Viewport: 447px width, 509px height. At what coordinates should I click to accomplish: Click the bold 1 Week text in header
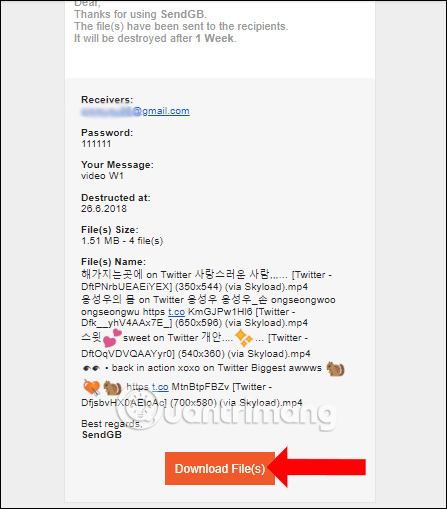coord(214,39)
